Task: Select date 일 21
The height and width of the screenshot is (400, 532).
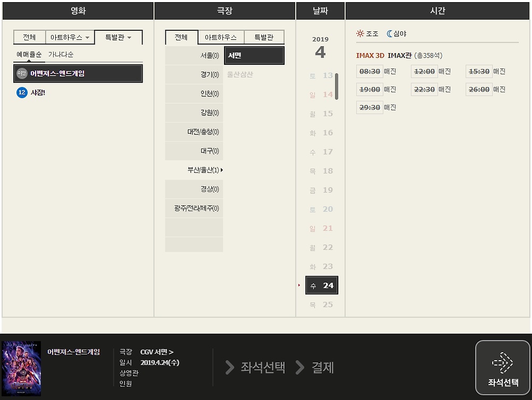Action: tap(321, 228)
